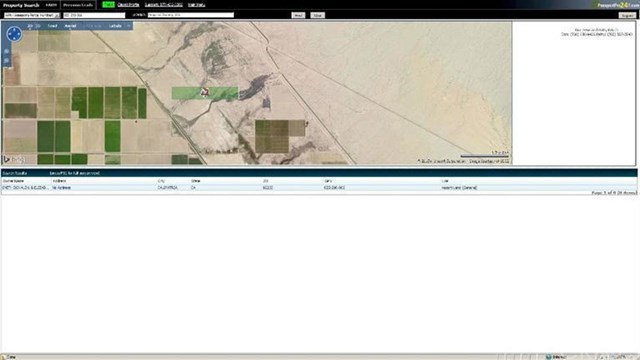Viewport: 640px width, 360px height.
Task: Click the zoom-out button on the map
Action: pyautogui.click(x=7, y=60)
